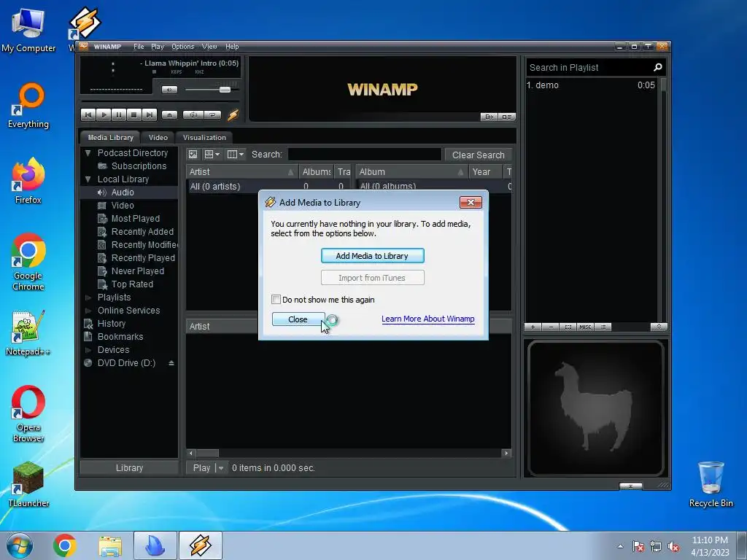
Task: Click the playlist remove (–) button
Action: [x=550, y=327]
